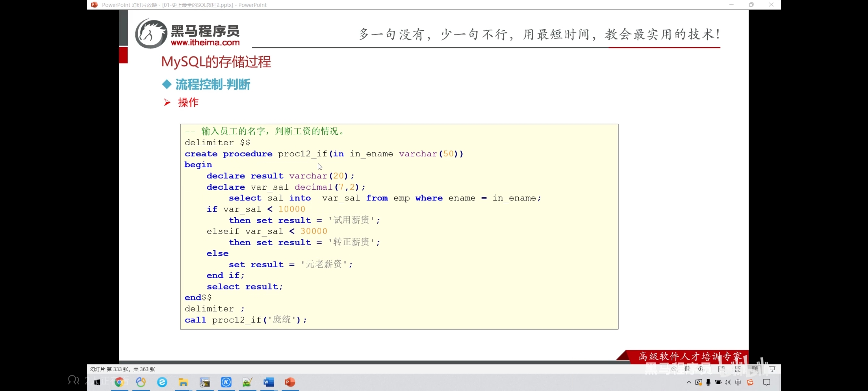Open the Windows Start menu

click(97, 382)
